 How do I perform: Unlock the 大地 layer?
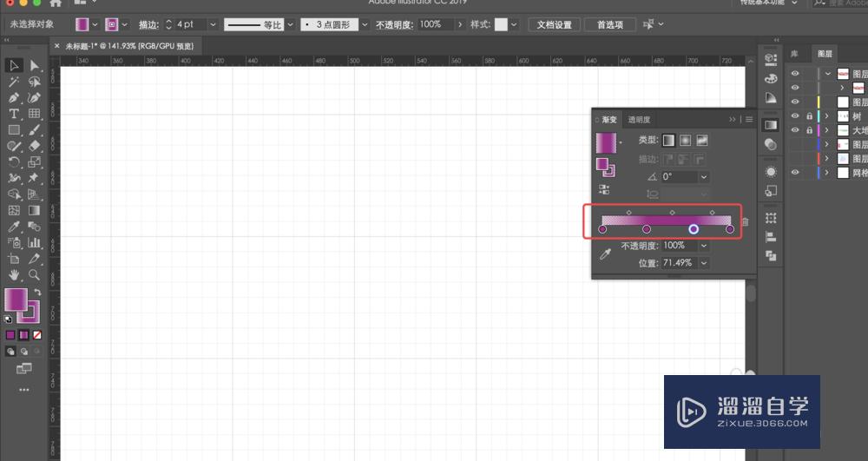(x=809, y=130)
